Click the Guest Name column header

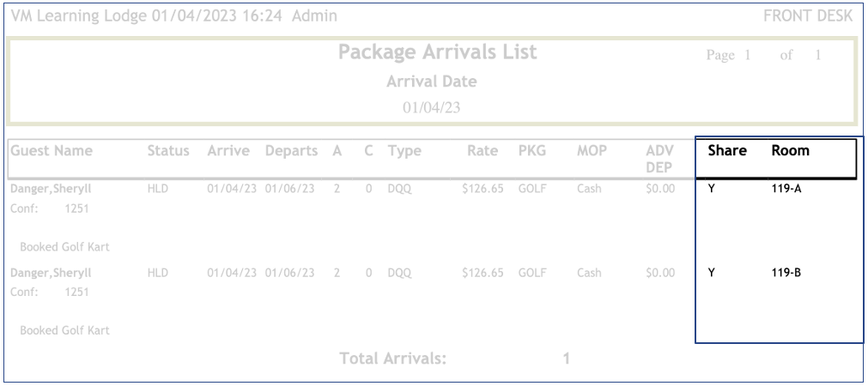[x=52, y=151]
